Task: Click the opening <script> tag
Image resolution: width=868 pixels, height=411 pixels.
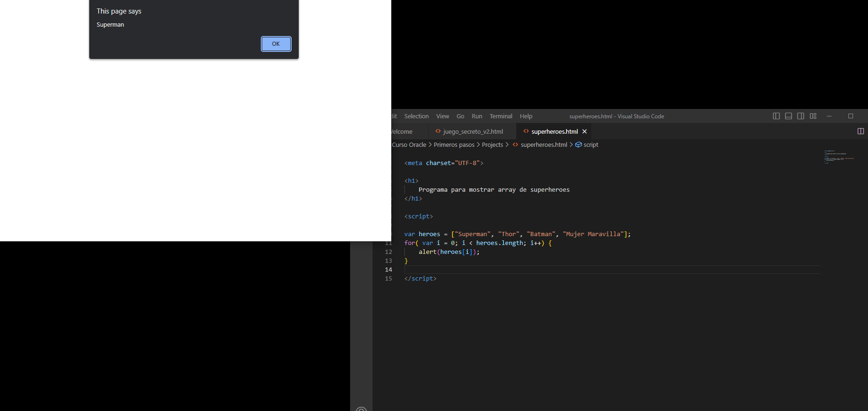Action: 418,216
